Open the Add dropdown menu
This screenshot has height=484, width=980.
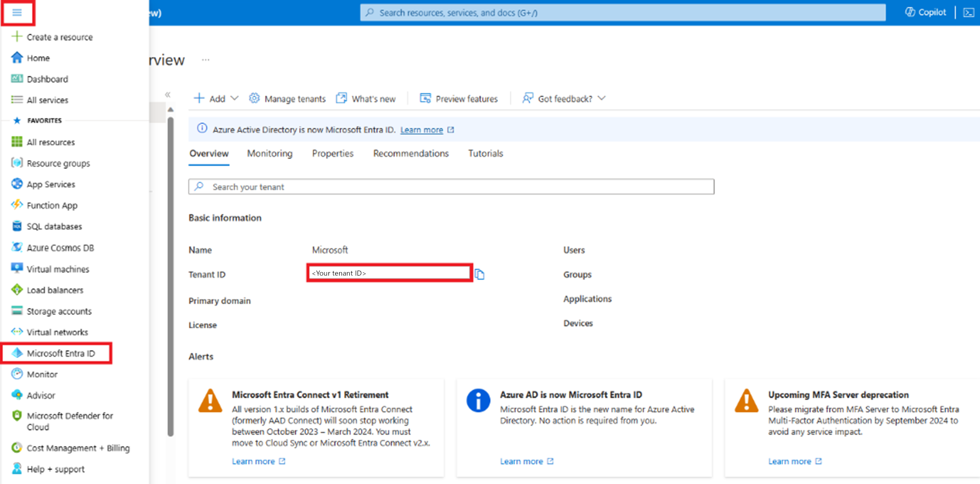(x=216, y=99)
